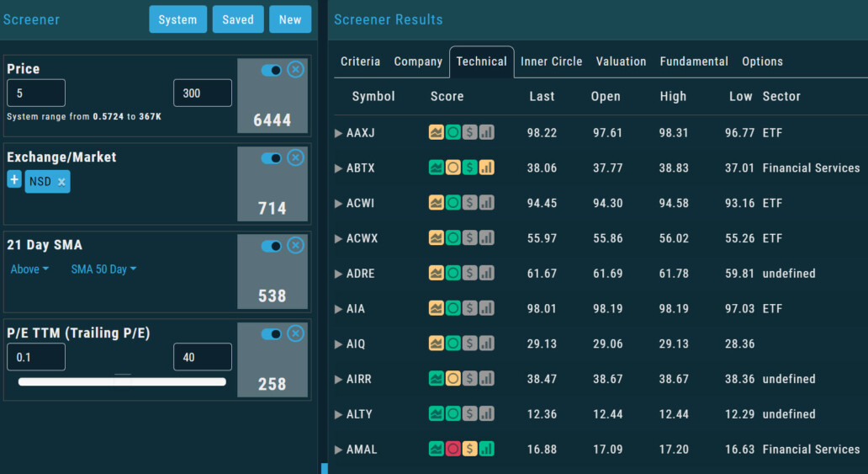
Task: Expand the ABTX row
Action: (x=338, y=168)
